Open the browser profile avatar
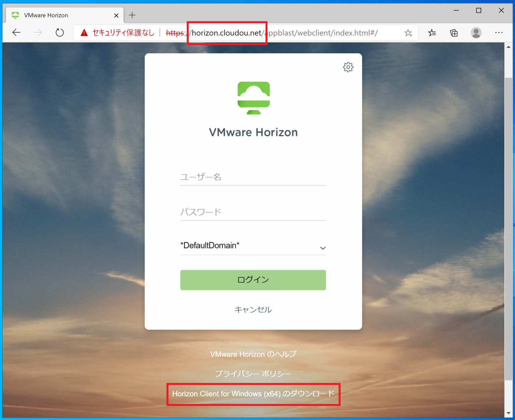 (476, 32)
